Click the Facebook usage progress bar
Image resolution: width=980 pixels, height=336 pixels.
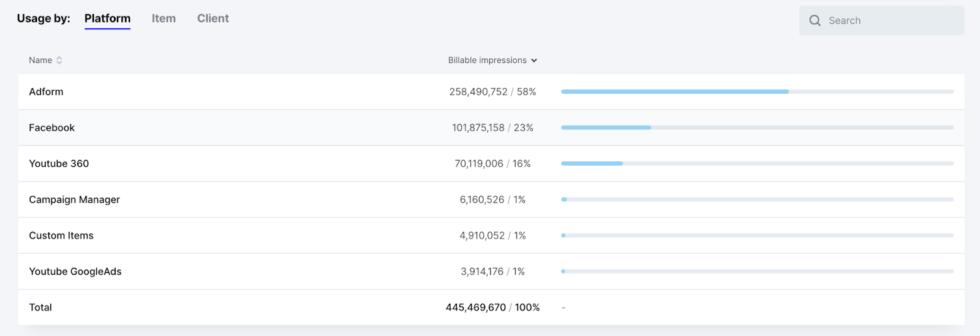(x=757, y=128)
